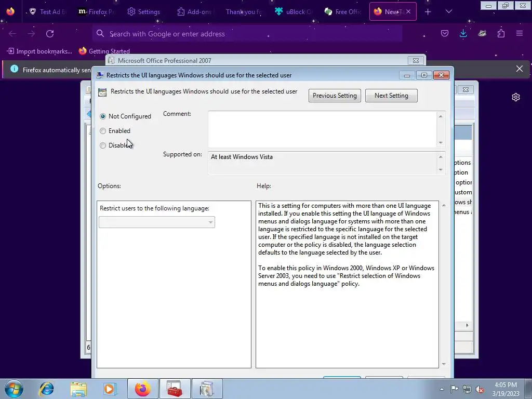Open the Getting Started bookmark
The width and height of the screenshot is (532, 399).
104,51
